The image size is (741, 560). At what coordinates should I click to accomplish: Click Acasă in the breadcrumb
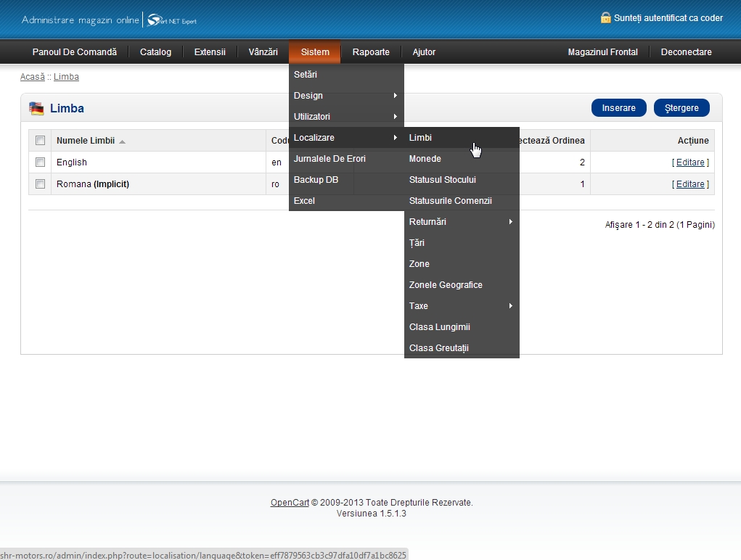[32, 77]
